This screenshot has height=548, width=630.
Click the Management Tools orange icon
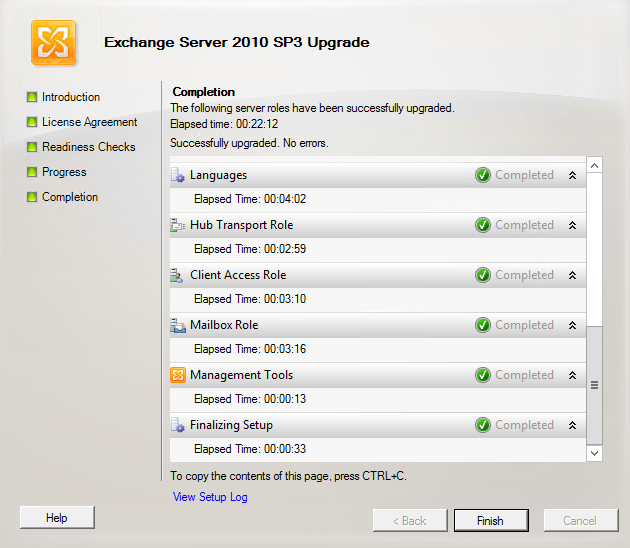[x=178, y=375]
